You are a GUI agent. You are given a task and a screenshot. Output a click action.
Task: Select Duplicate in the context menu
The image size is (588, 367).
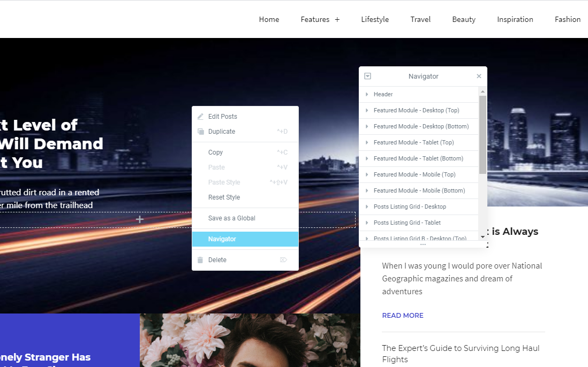[245, 132]
